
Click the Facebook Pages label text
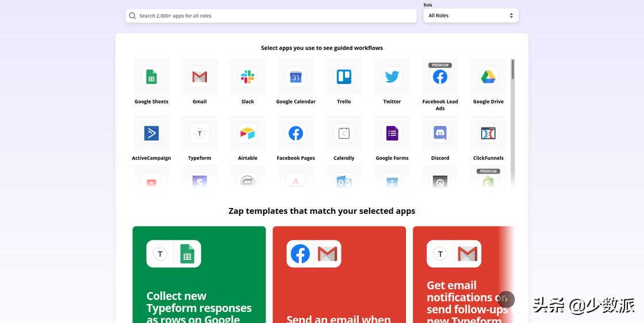[296, 158]
